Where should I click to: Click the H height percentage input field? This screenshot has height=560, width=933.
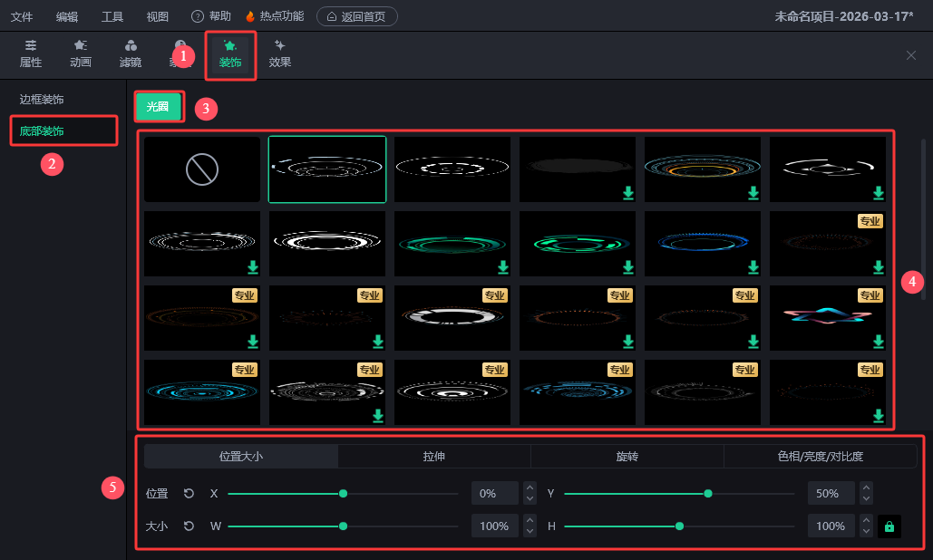point(831,526)
